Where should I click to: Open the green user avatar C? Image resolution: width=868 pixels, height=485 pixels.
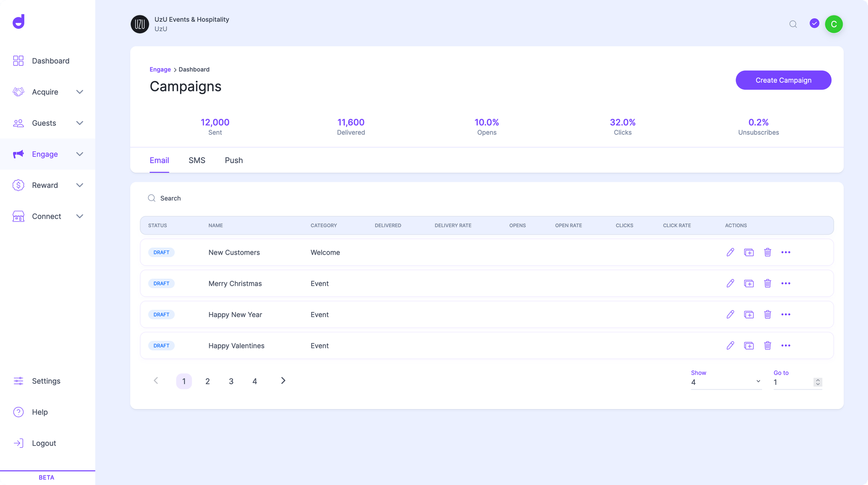[834, 24]
